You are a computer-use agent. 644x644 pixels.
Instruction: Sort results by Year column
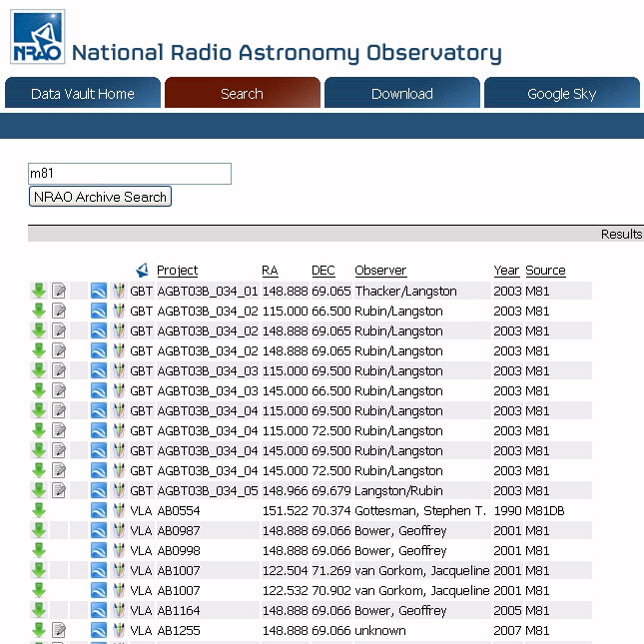[x=506, y=271]
